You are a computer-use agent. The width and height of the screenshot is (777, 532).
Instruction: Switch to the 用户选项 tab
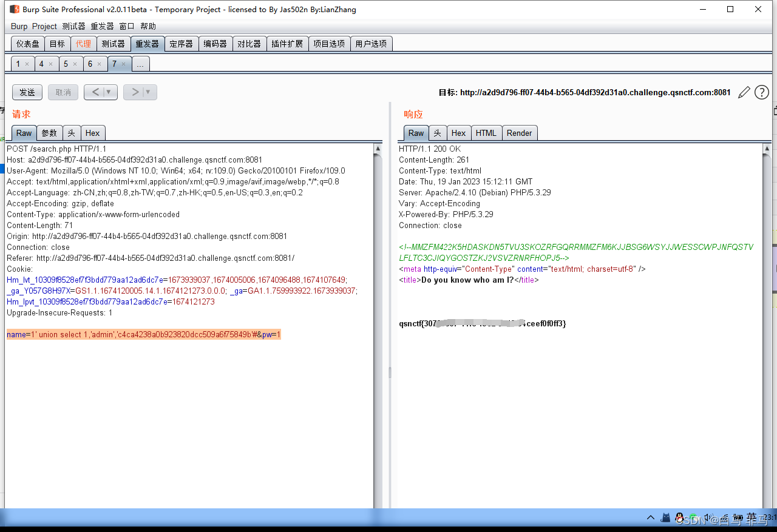coord(371,44)
